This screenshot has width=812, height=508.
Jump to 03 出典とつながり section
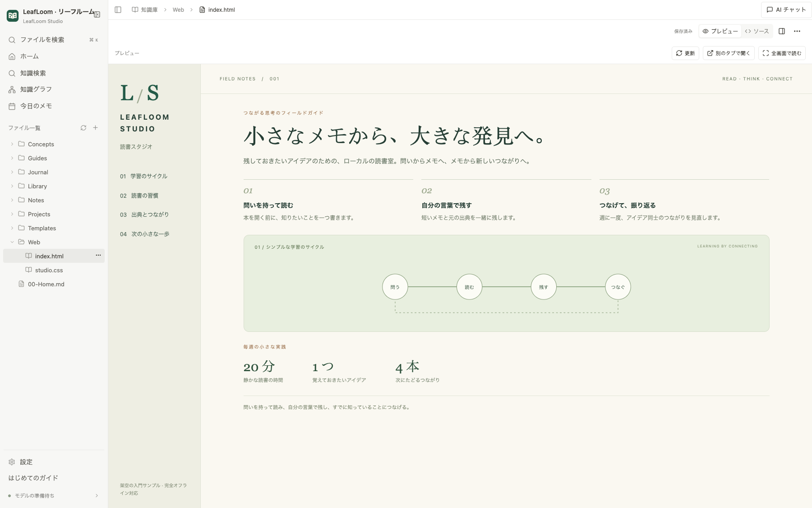144,214
